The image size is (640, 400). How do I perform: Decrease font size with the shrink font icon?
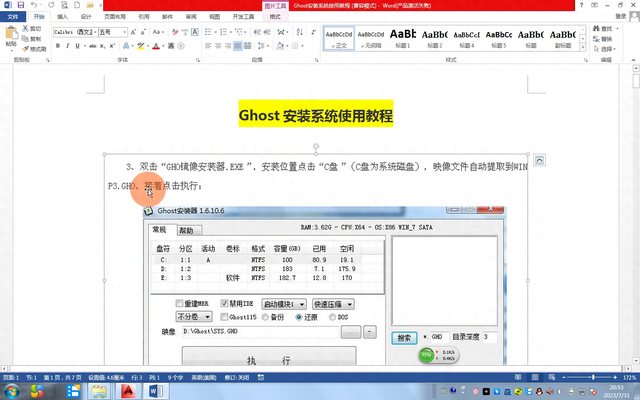(x=143, y=32)
